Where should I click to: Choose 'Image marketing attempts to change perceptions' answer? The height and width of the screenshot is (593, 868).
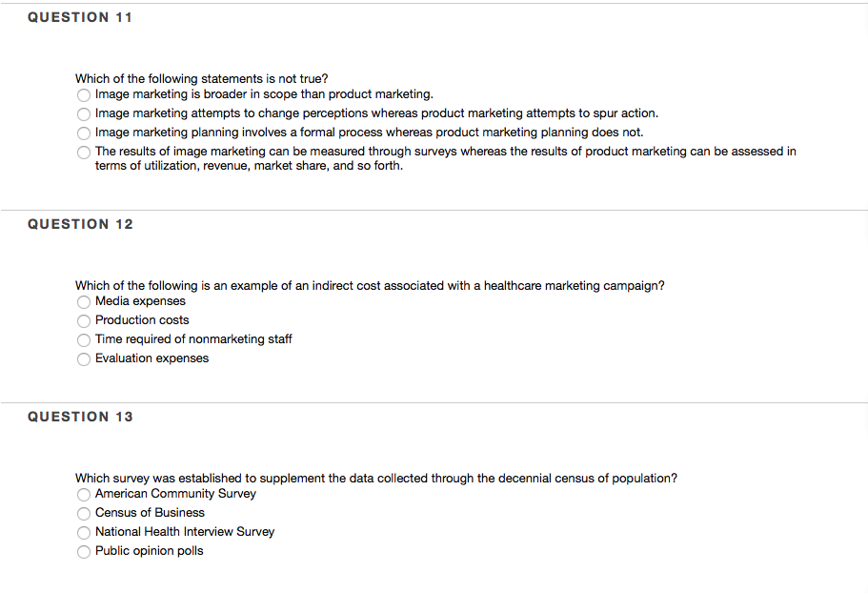pos(84,114)
